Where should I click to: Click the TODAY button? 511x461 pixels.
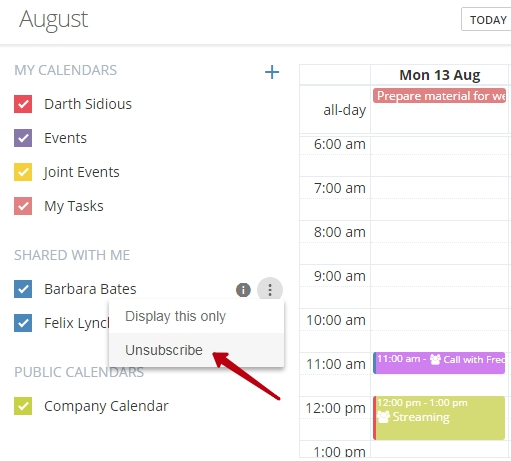[488, 20]
